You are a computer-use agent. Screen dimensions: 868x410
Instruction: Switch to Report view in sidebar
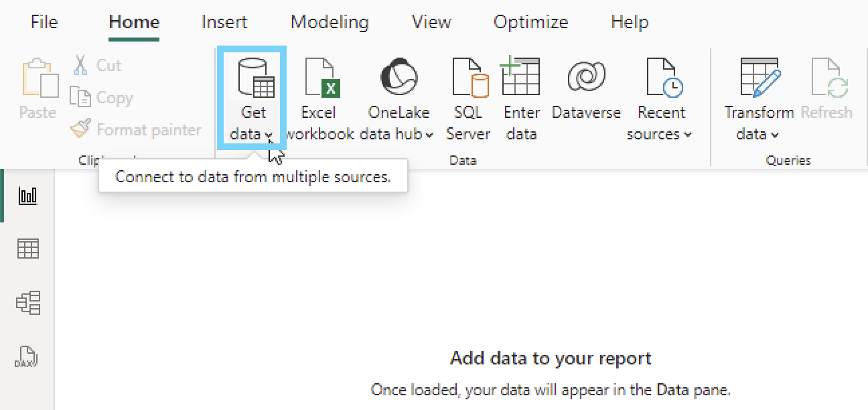point(27,196)
